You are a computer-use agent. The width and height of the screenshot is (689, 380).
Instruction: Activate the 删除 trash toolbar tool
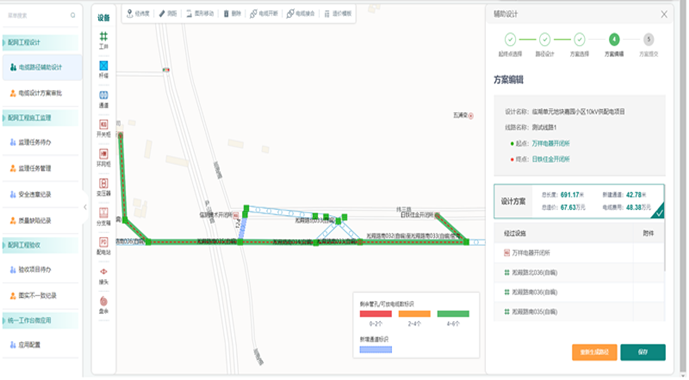pyautogui.click(x=232, y=14)
